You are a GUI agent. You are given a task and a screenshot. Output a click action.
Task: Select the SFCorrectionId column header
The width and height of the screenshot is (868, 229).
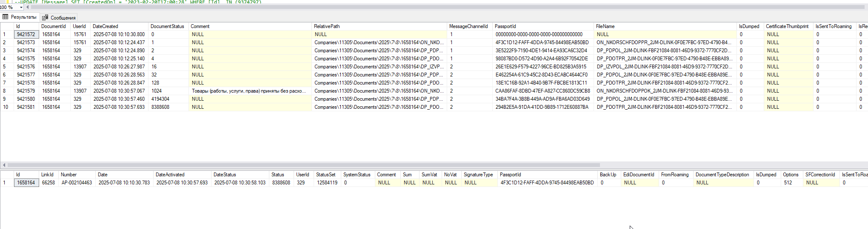(822, 175)
